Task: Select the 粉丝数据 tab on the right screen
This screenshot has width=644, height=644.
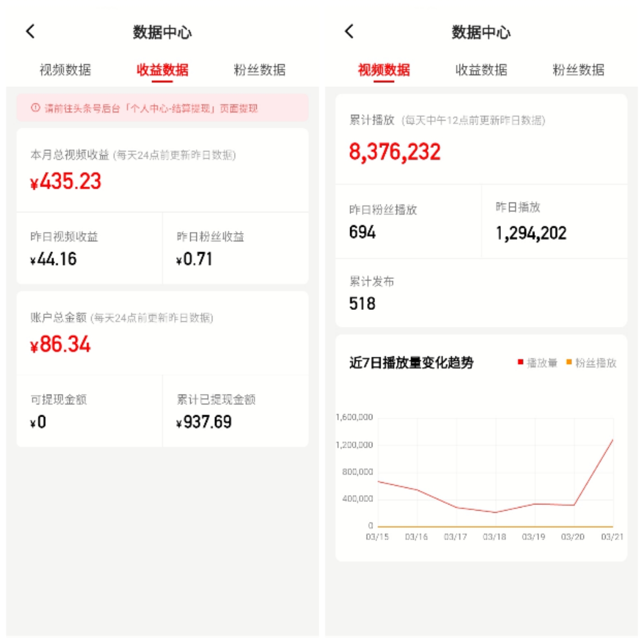Action: tap(578, 69)
